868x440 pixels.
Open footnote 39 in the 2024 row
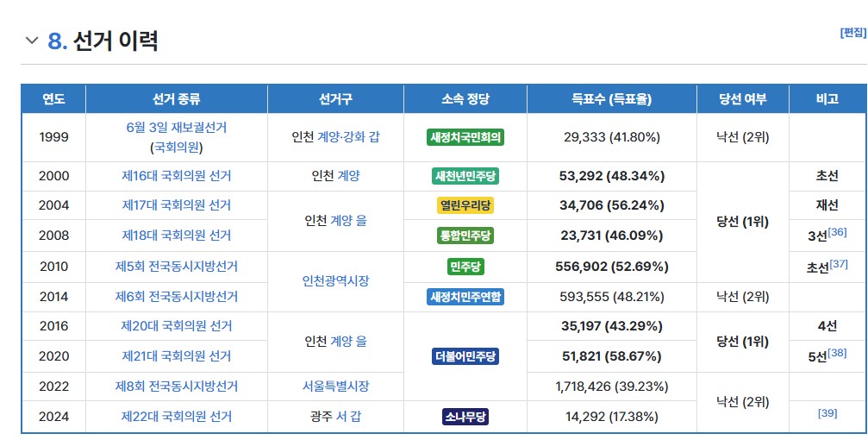pos(827,413)
